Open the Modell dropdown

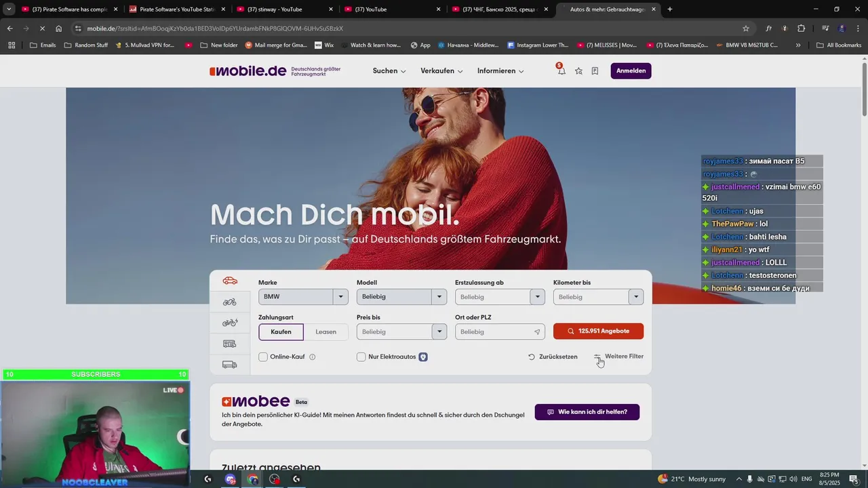coord(401,297)
